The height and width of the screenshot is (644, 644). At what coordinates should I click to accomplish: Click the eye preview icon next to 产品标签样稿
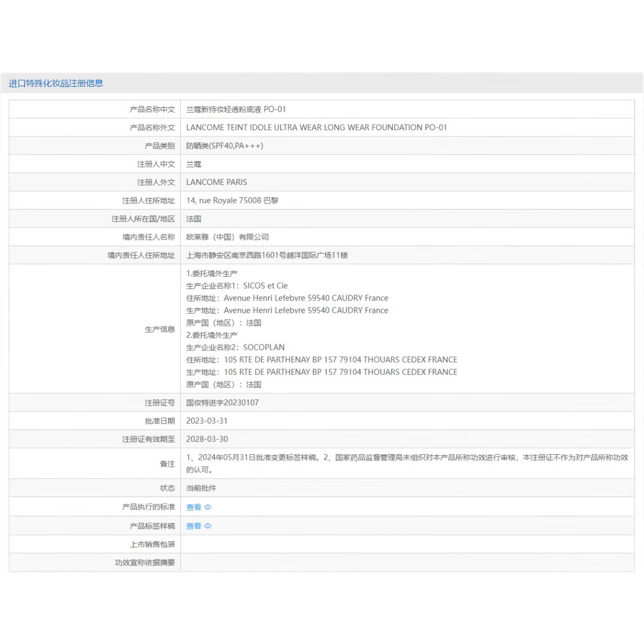point(207,526)
